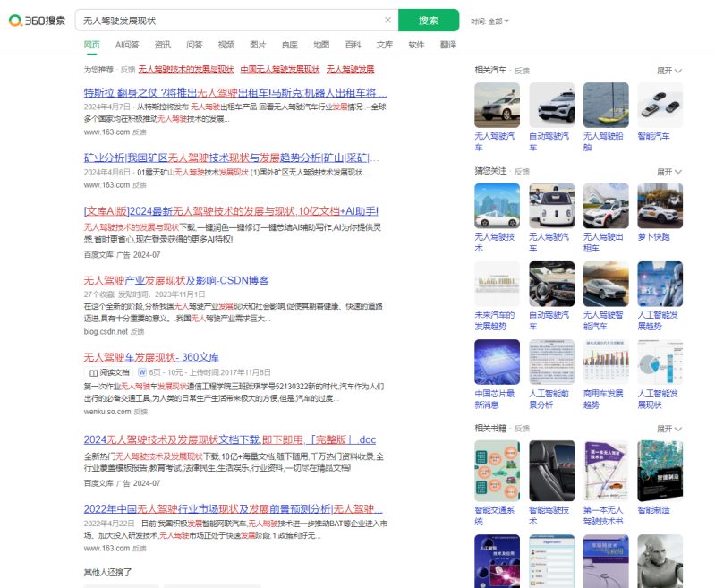Click the green 搜索 button

click(x=429, y=20)
